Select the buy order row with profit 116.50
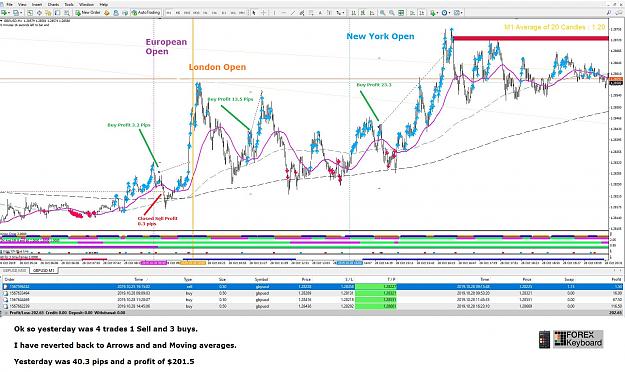 (x=312, y=306)
